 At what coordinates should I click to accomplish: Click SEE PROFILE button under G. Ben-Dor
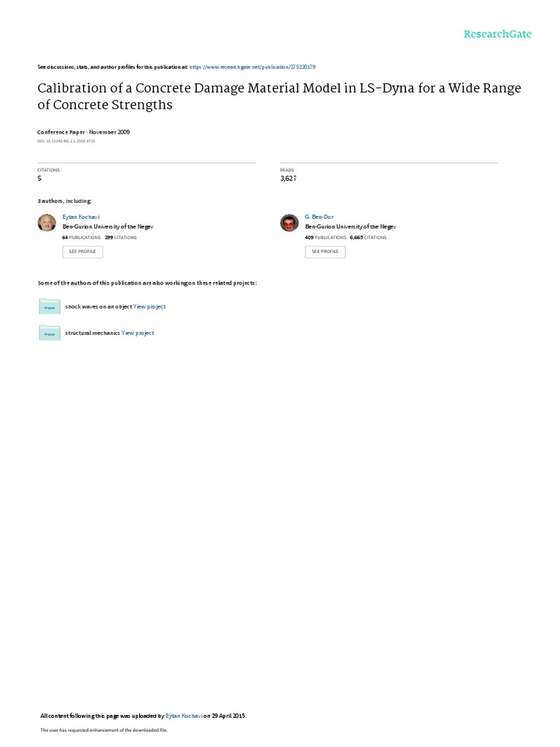[324, 252]
